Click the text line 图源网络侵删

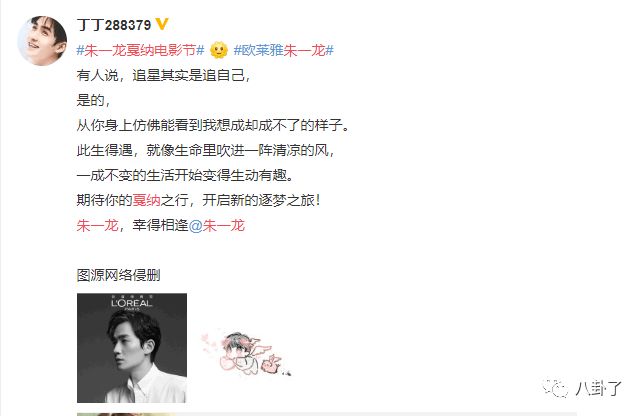click(119, 275)
